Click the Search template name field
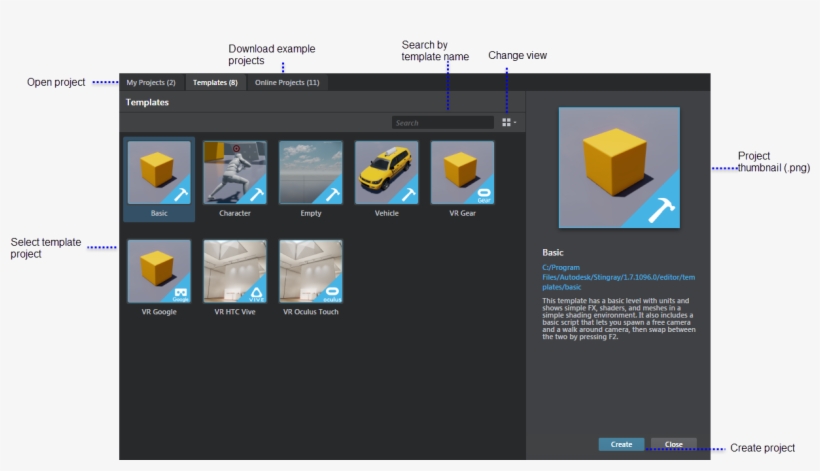Image resolution: width=820 pixels, height=471 pixels. [442, 123]
